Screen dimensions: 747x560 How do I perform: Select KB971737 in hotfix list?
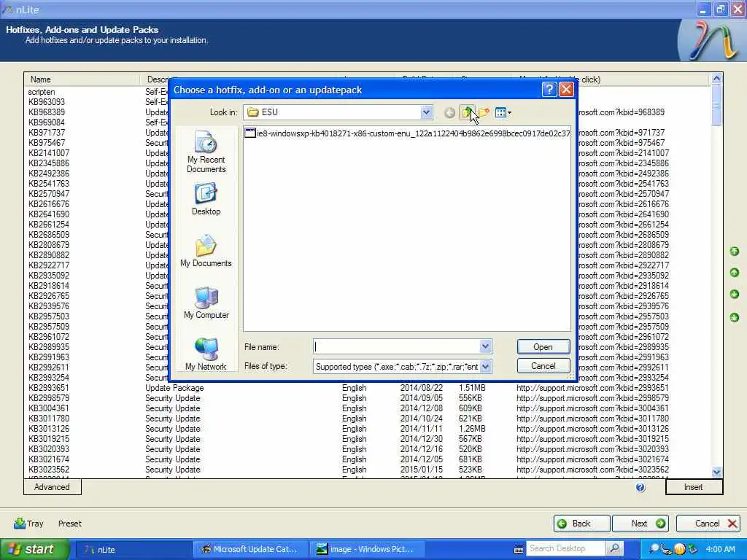[46, 133]
